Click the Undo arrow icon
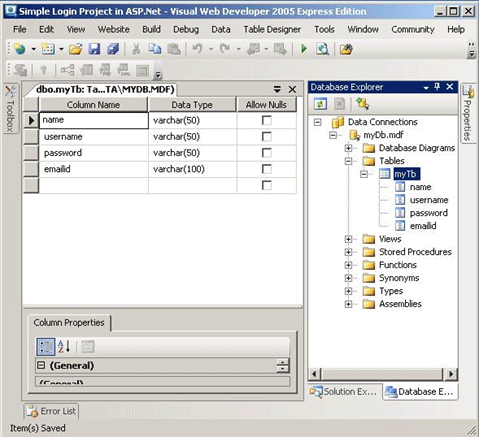 click(197, 49)
